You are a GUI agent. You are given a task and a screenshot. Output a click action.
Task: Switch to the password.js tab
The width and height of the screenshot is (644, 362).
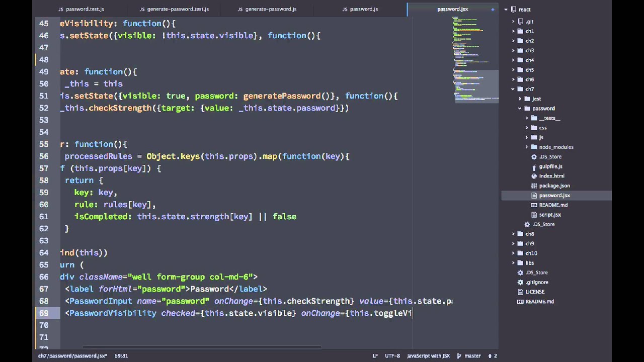pyautogui.click(x=360, y=9)
